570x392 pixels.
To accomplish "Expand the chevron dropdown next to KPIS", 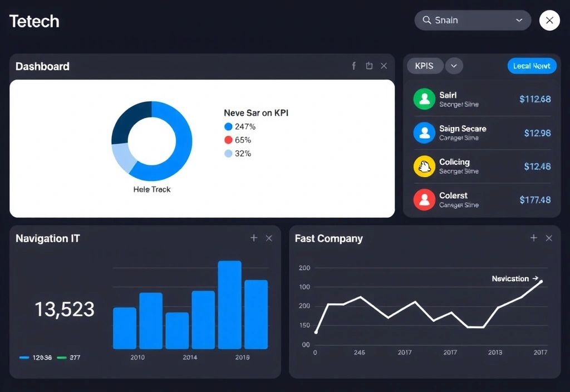I will [x=454, y=66].
